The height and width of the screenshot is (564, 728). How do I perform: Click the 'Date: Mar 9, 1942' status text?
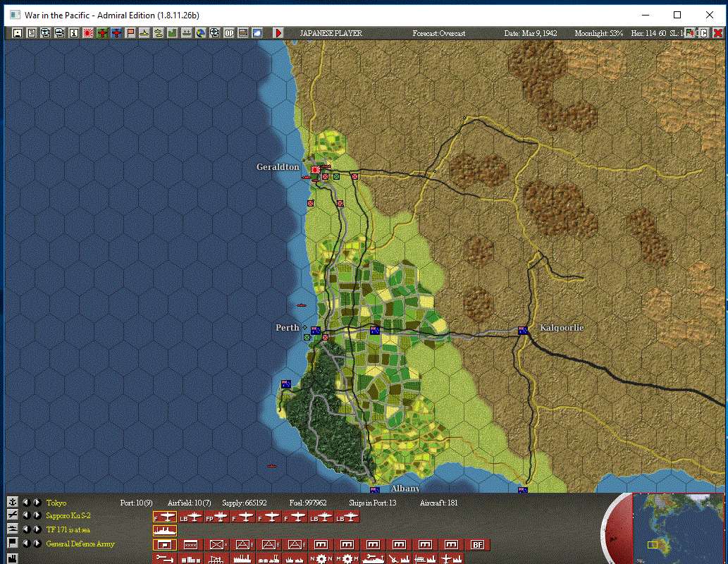point(531,33)
